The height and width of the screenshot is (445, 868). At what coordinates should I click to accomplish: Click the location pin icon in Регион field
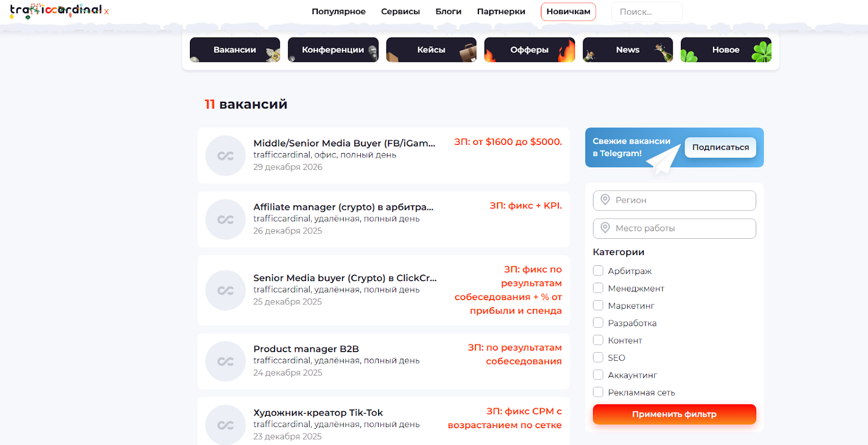tap(605, 200)
